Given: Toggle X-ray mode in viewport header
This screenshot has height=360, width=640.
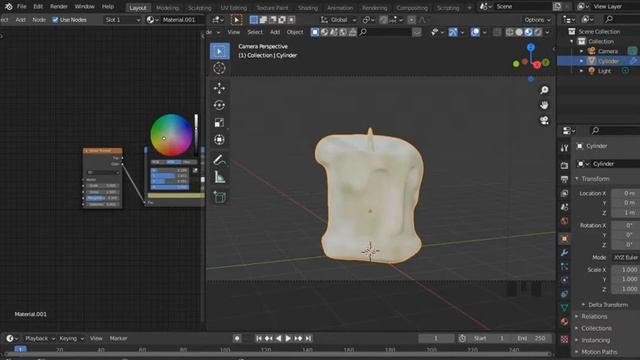Looking at the screenshot, I should click(497, 32).
